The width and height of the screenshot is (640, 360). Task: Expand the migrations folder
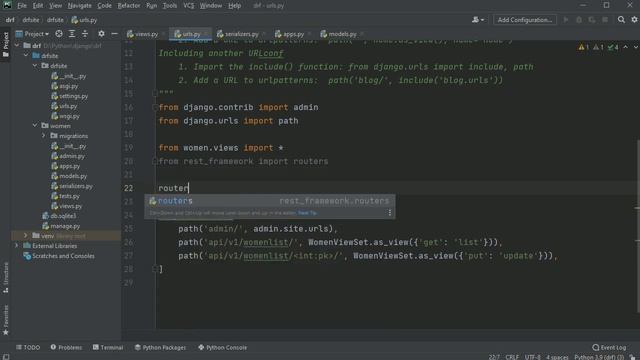[44, 136]
